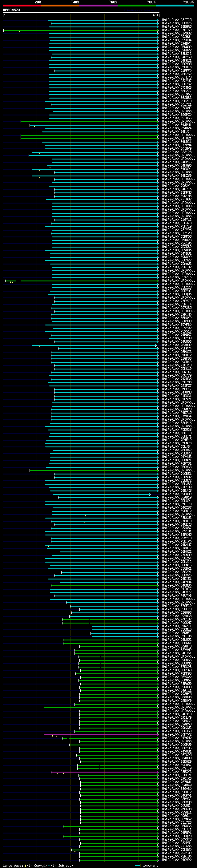The image size is (197, 868).
Task: Select hit UniRef100_Q4T821
Action: click(176, 138)
